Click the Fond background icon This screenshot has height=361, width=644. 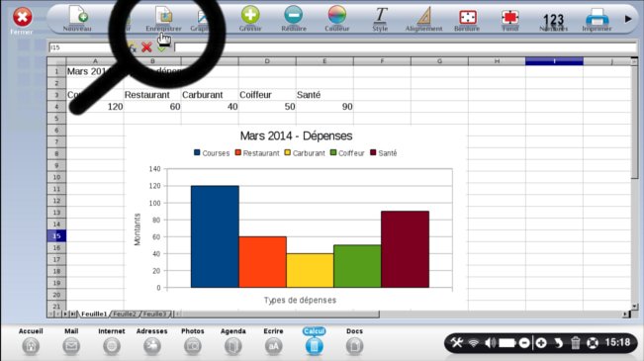click(510, 17)
